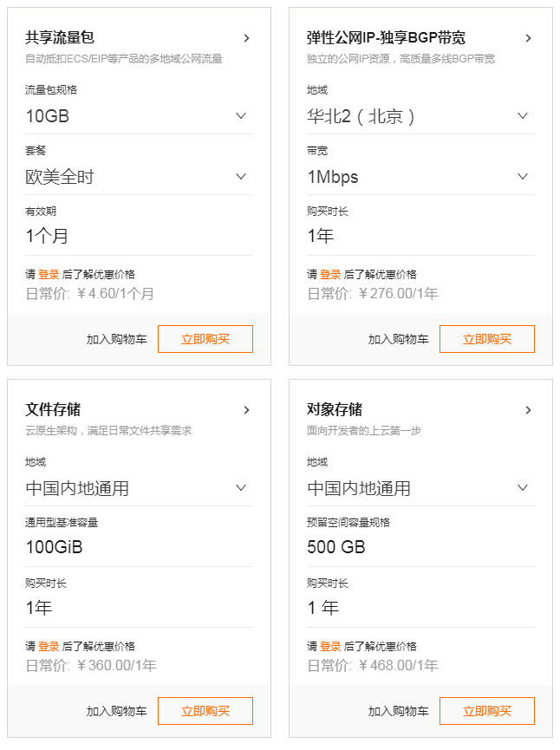Click 立即购买 for 弹性公网IP
Screen dimensions: 560x750
pos(487,339)
